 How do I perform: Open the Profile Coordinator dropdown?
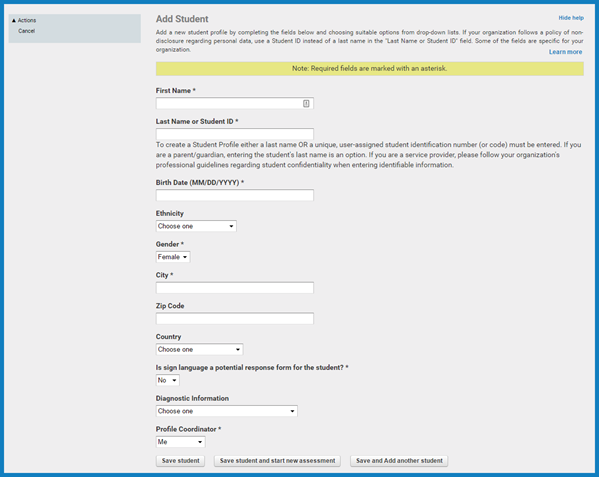[180, 441]
